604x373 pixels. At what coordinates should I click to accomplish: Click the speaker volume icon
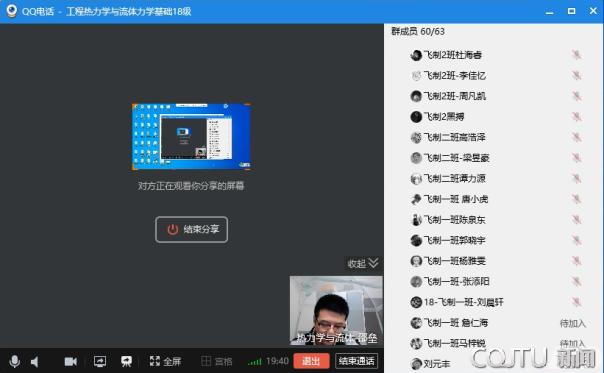35,361
